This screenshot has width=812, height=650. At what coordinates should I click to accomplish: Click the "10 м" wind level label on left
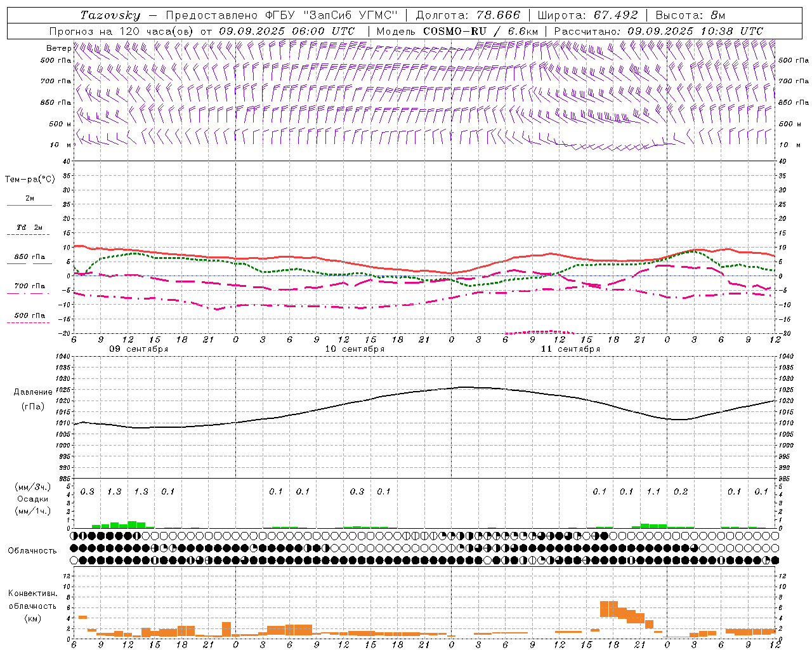(x=61, y=145)
